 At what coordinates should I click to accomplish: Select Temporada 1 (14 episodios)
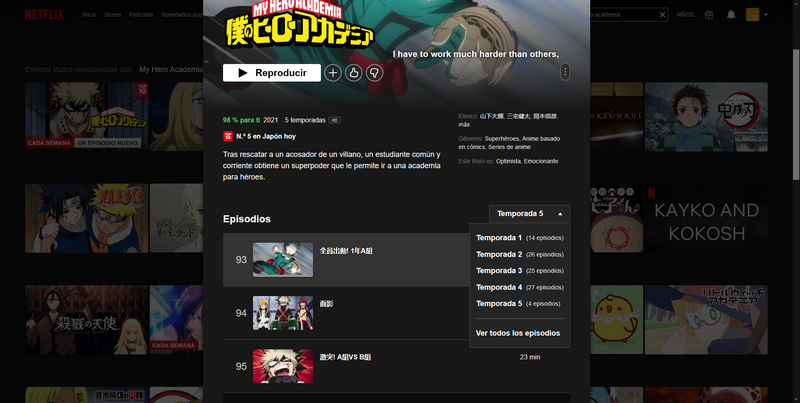click(520, 238)
